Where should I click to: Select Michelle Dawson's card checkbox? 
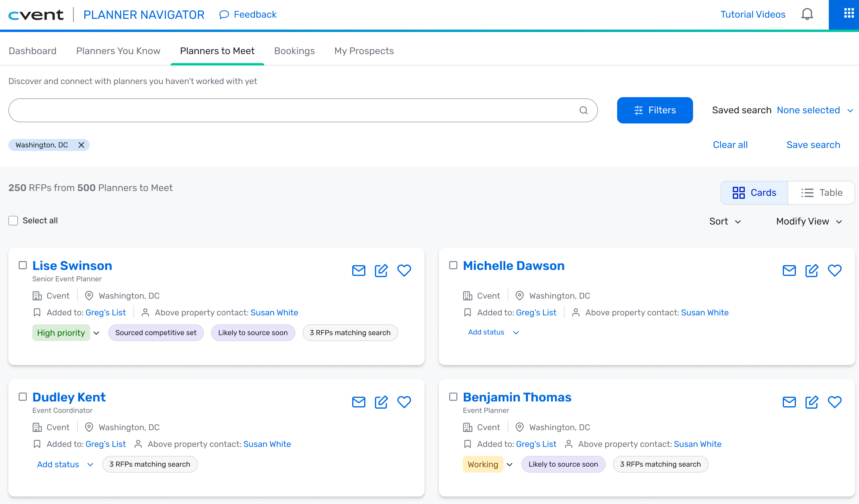(453, 265)
